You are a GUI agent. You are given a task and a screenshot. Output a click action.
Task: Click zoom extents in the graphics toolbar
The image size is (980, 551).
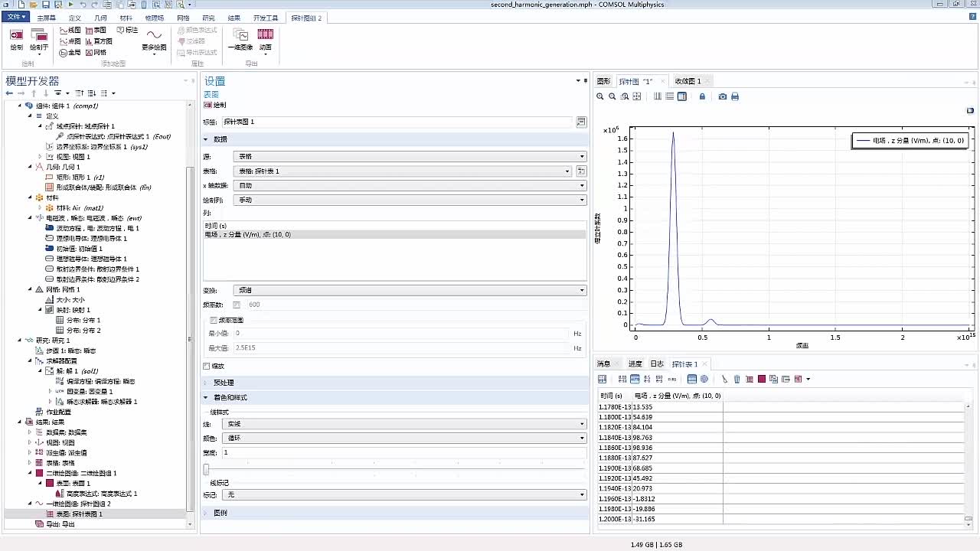tap(637, 96)
